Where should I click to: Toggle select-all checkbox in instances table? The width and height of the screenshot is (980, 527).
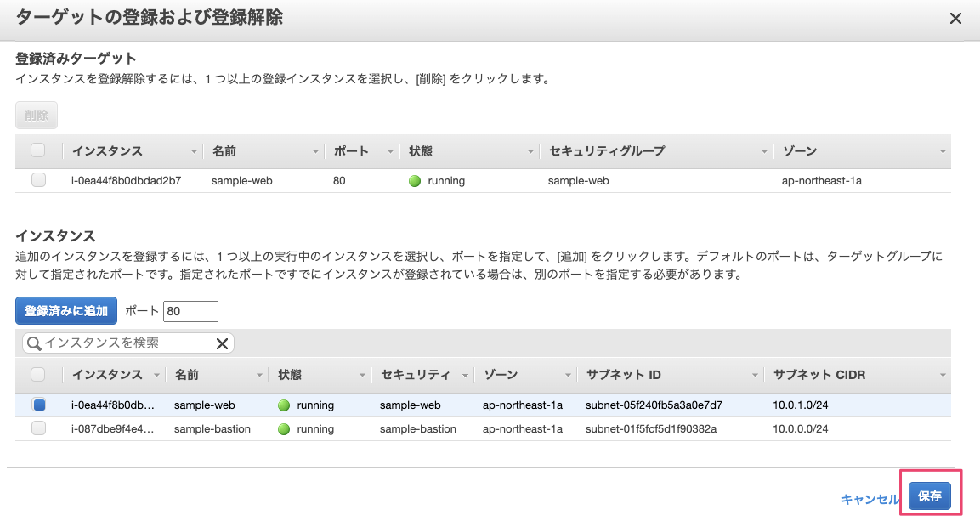pos(38,375)
